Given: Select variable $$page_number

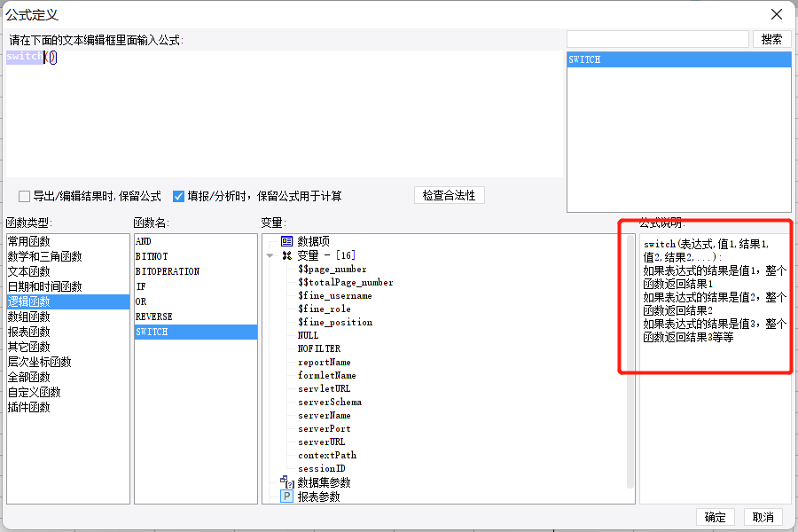Looking at the screenshot, I should point(332,270).
